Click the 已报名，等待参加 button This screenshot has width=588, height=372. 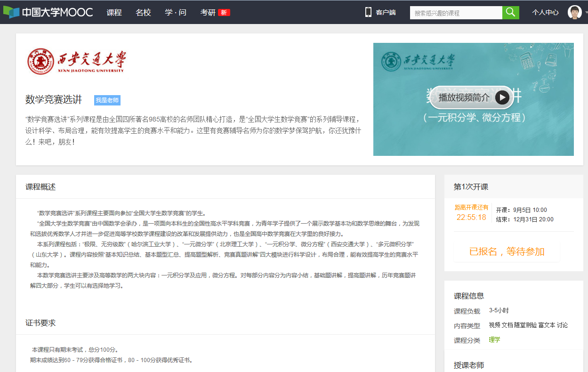coord(507,252)
